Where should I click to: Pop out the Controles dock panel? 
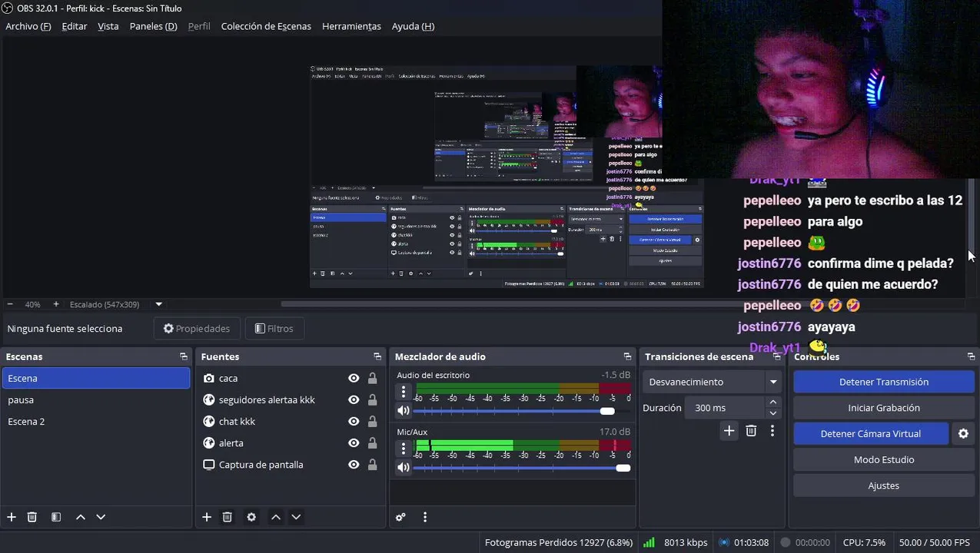click(971, 356)
